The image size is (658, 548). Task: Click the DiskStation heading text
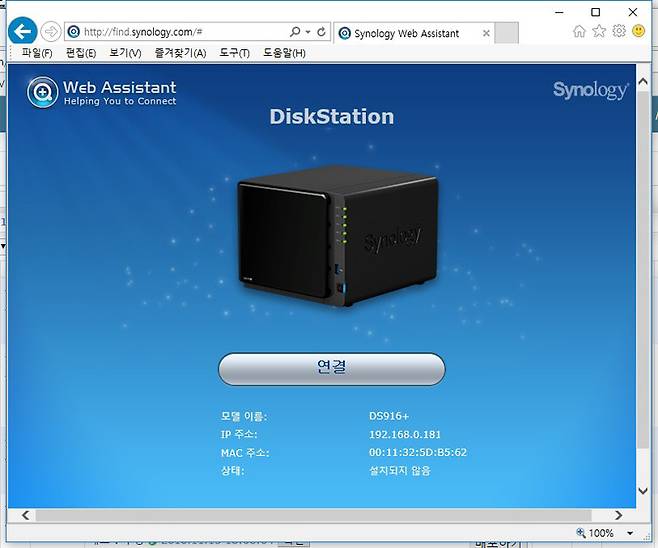tap(332, 117)
